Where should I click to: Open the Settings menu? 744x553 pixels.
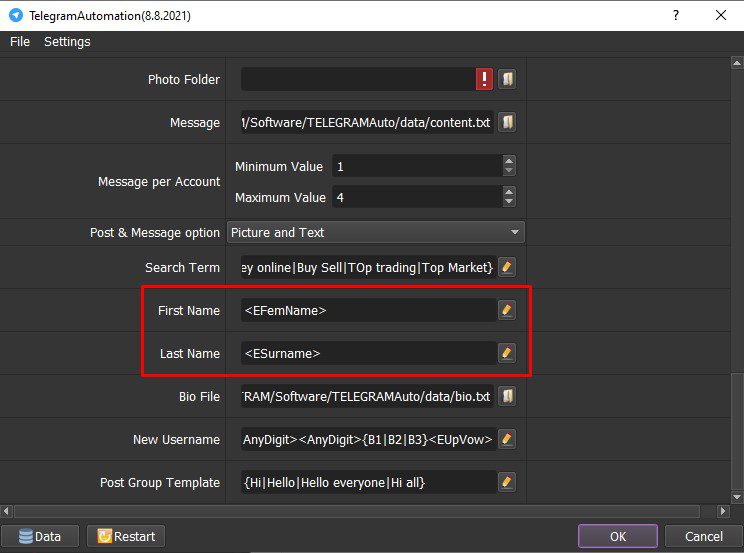(x=67, y=42)
